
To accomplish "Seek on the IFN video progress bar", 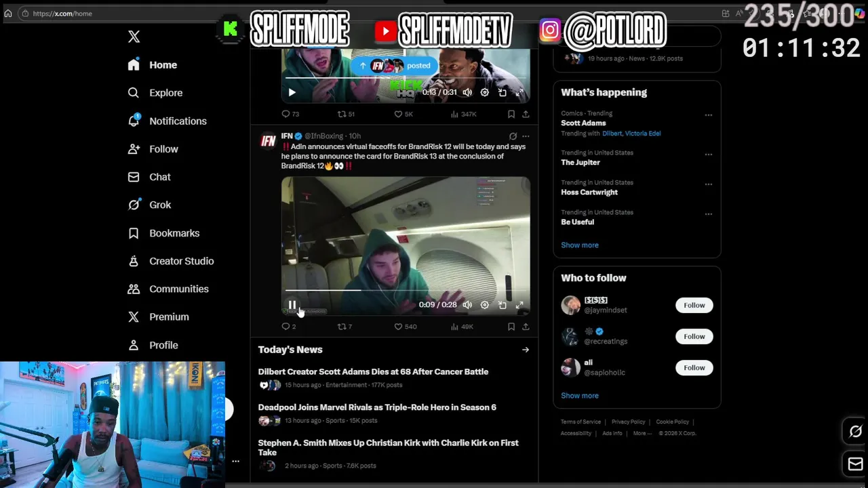I will (x=406, y=290).
